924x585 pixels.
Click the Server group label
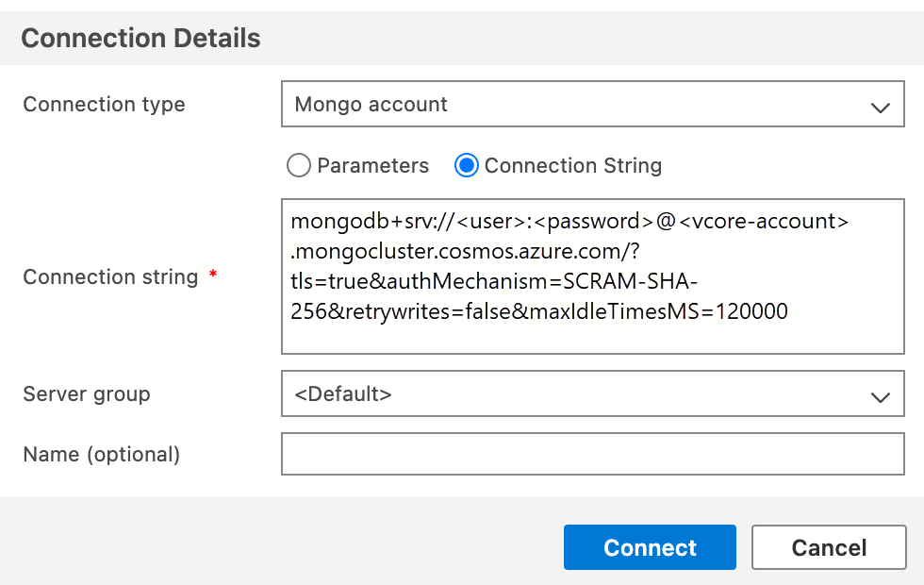click(x=87, y=393)
